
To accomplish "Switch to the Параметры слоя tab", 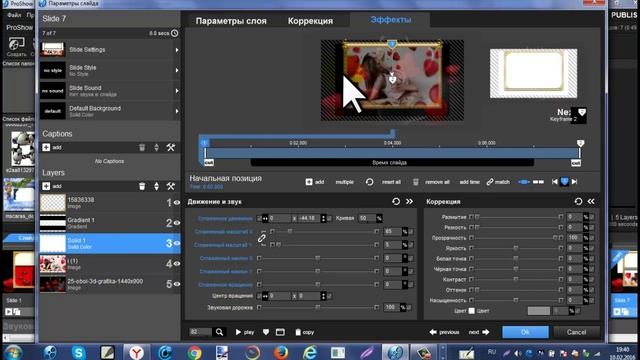I will pos(231,21).
